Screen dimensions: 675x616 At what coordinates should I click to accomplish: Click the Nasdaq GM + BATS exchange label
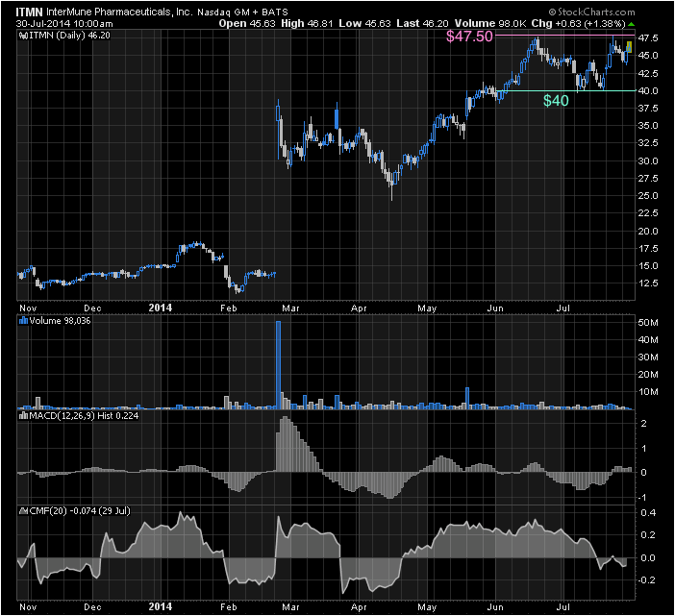pos(242,12)
